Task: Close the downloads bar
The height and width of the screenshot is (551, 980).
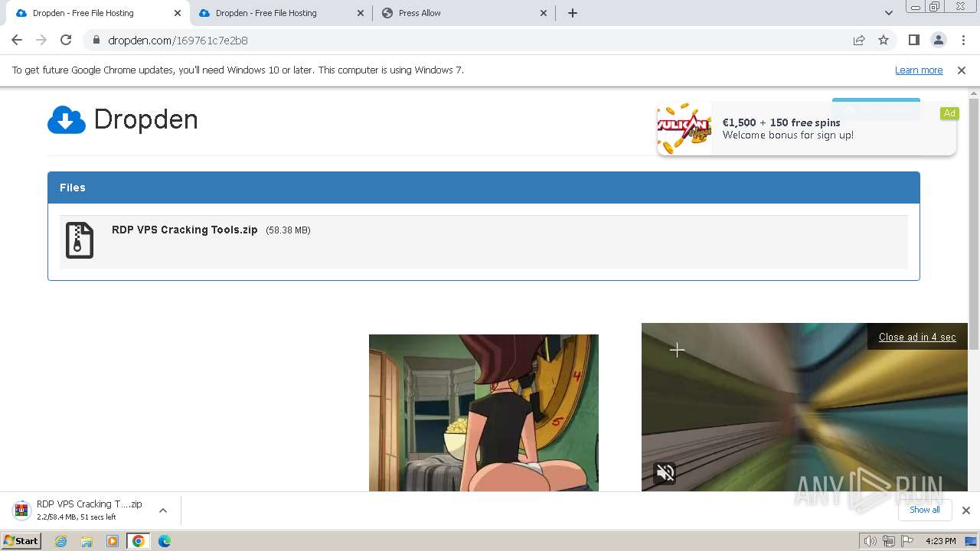Action: coord(965,510)
